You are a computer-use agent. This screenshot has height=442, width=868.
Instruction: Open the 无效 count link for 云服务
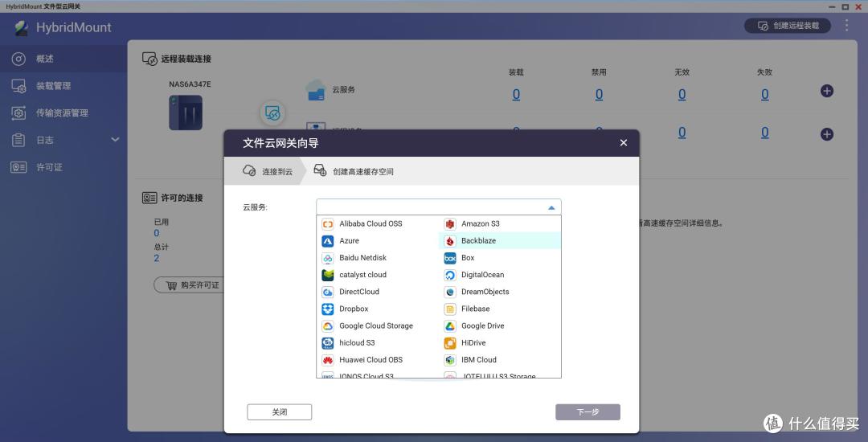pos(682,95)
